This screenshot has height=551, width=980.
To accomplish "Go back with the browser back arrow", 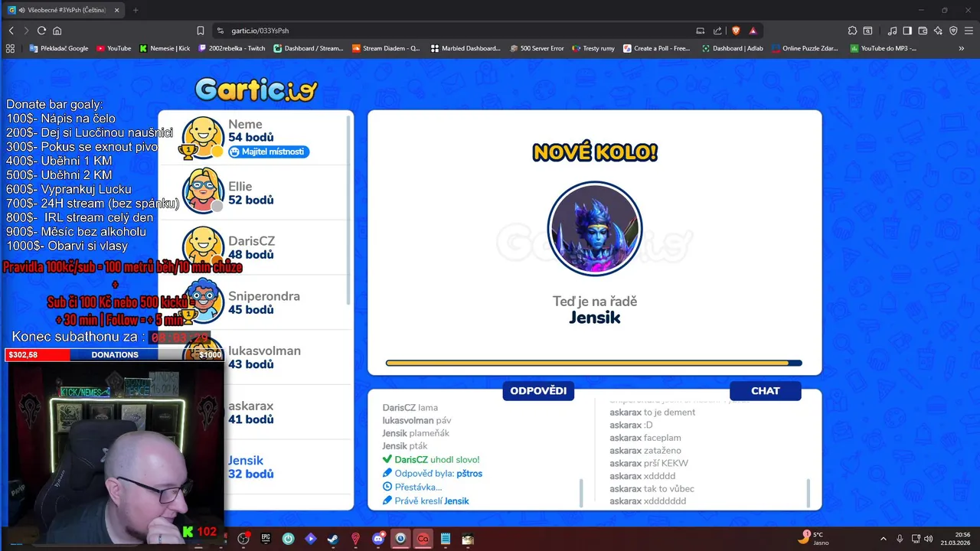I will coord(11,31).
